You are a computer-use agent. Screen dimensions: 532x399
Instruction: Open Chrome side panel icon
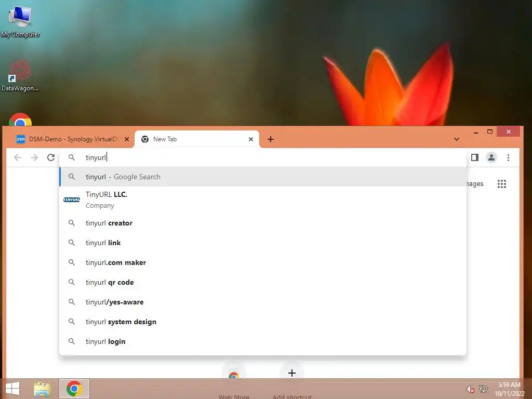pos(475,157)
